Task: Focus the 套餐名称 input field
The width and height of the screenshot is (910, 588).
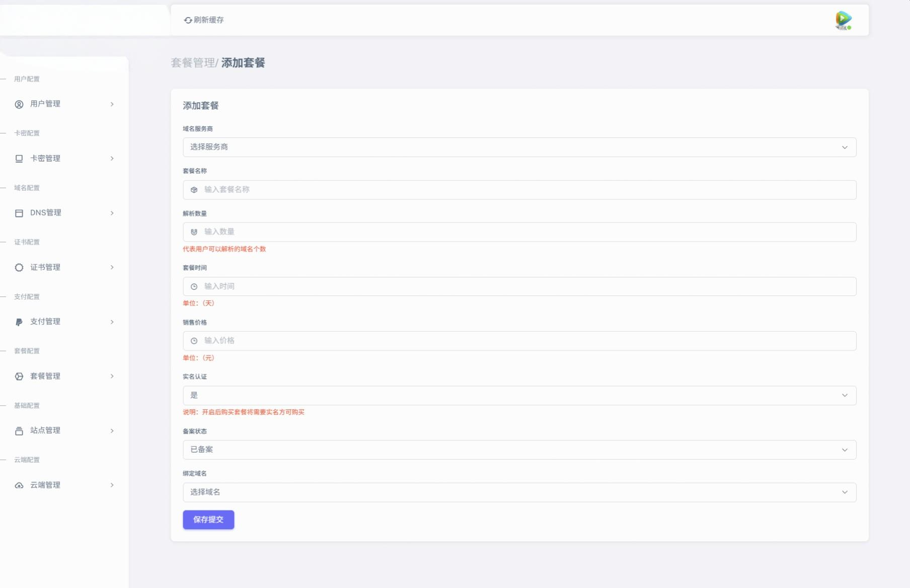Action: coord(523,190)
